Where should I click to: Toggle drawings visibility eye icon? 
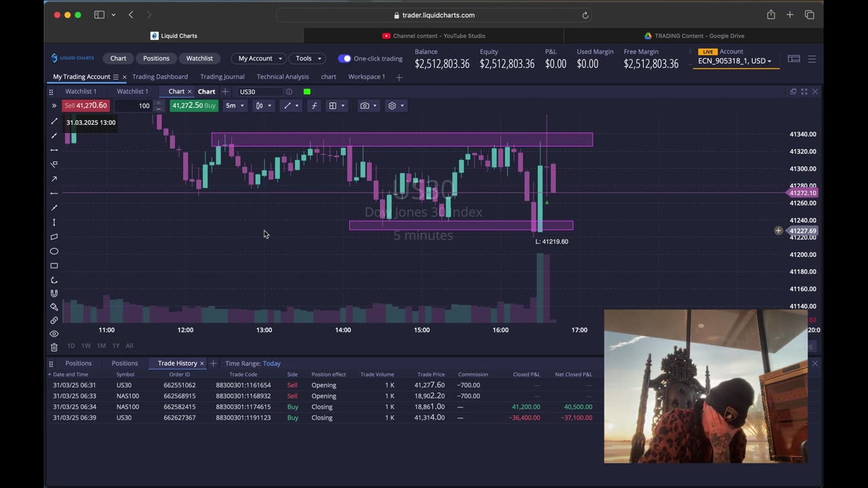[x=54, y=333]
